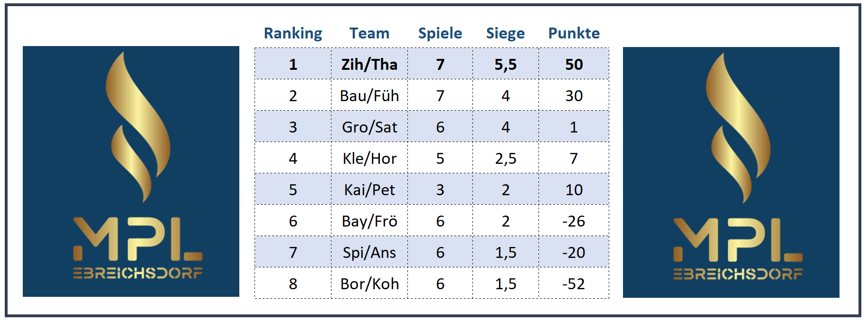The image size is (868, 322).
Task: Click the Punkte value 50 for Zih/Tha
Action: click(x=574, y=64)
